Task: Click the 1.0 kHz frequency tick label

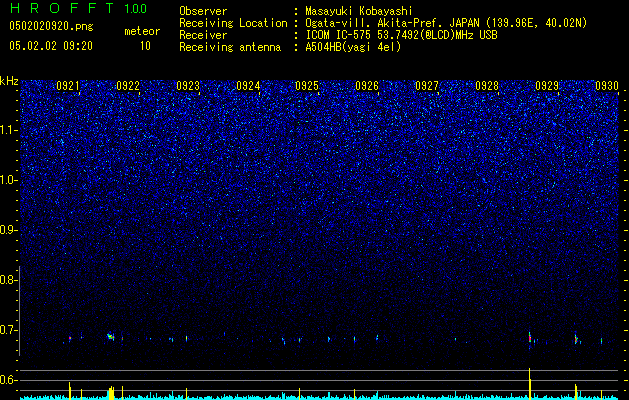Action: tap(8, 180)
